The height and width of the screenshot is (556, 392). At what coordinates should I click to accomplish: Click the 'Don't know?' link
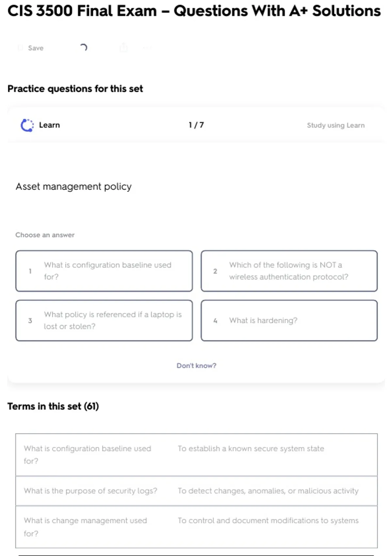[x=196, y=366]
